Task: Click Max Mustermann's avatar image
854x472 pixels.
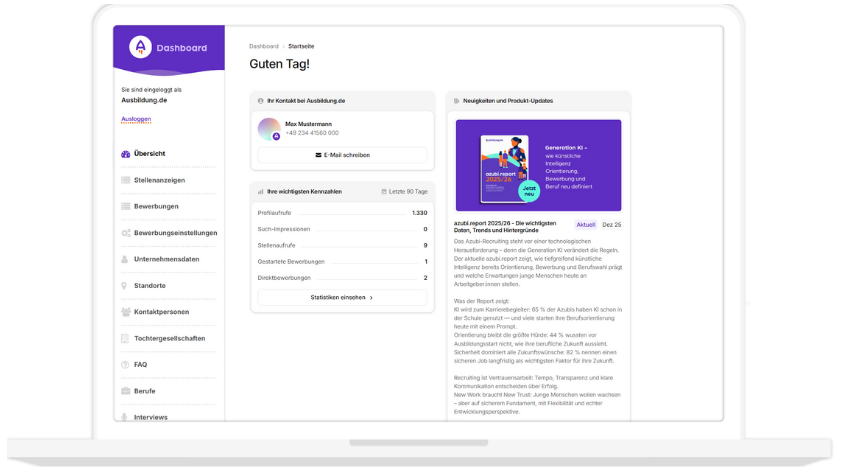Action: click(x=269, y=129)
